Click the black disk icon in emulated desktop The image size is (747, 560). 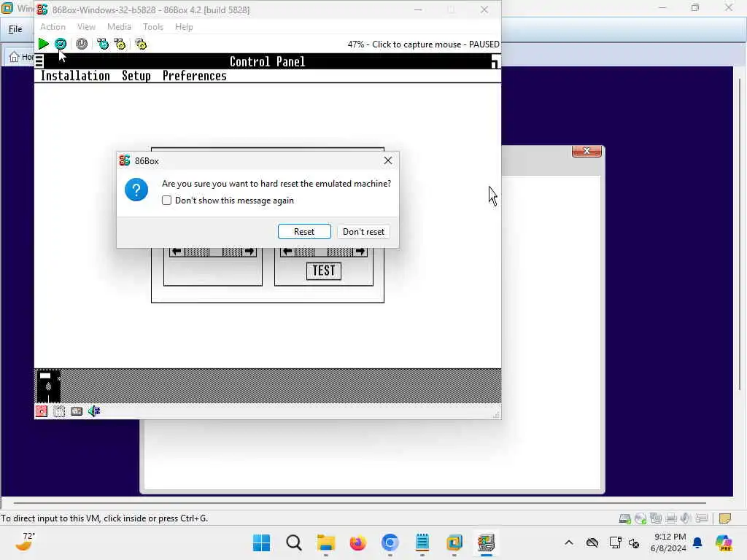pyautogui.click(x=48, y=386)
